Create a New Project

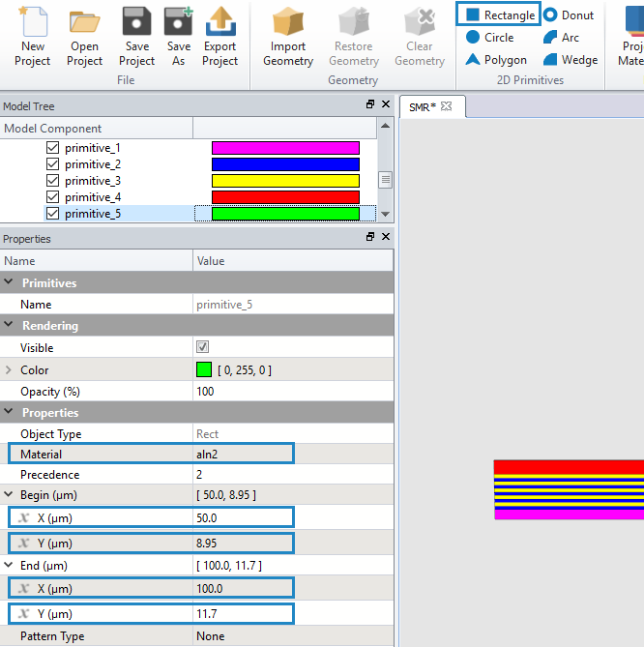33,37
